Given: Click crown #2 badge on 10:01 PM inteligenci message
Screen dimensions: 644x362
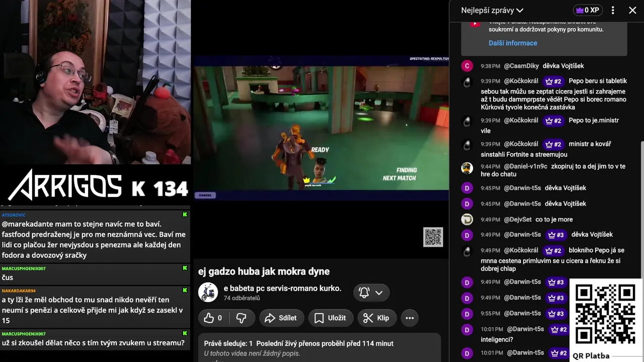Looking at the screenshot, I should [x=559, y=329].
